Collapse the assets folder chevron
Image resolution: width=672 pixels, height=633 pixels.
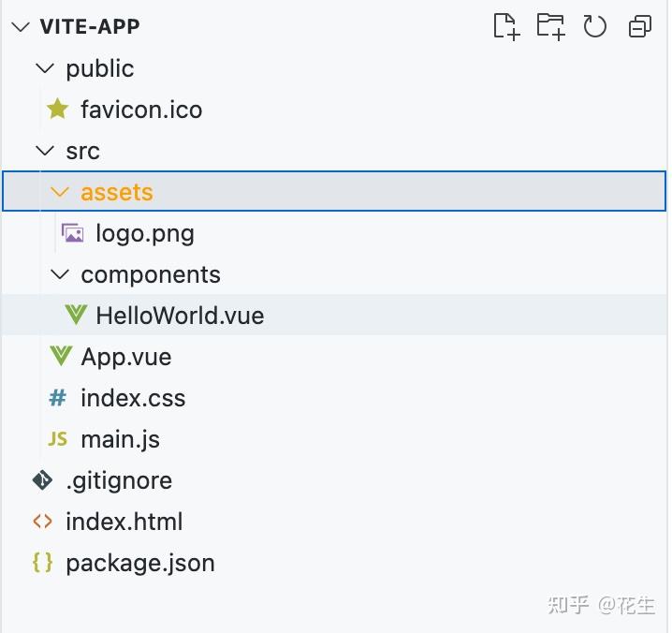pos(60,192)
